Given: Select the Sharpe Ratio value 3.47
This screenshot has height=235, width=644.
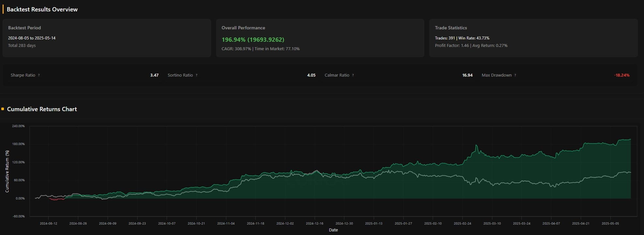Looking at the screenshot, I should [154, 75].
